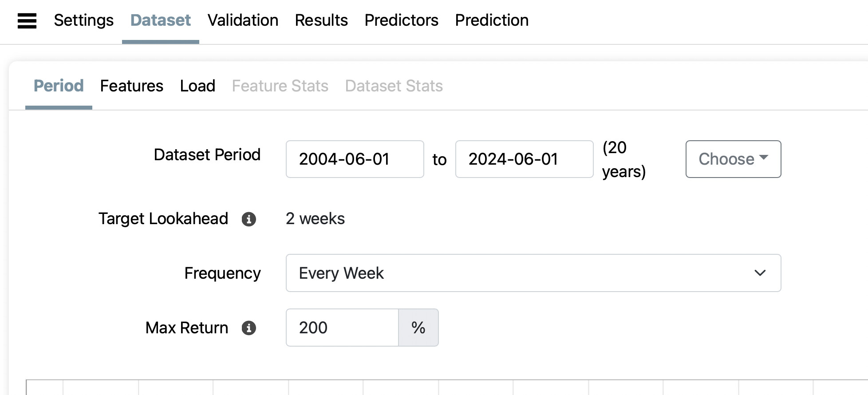
Task: Click the Dataset Stats sub-tab
Action: [394, 86]
